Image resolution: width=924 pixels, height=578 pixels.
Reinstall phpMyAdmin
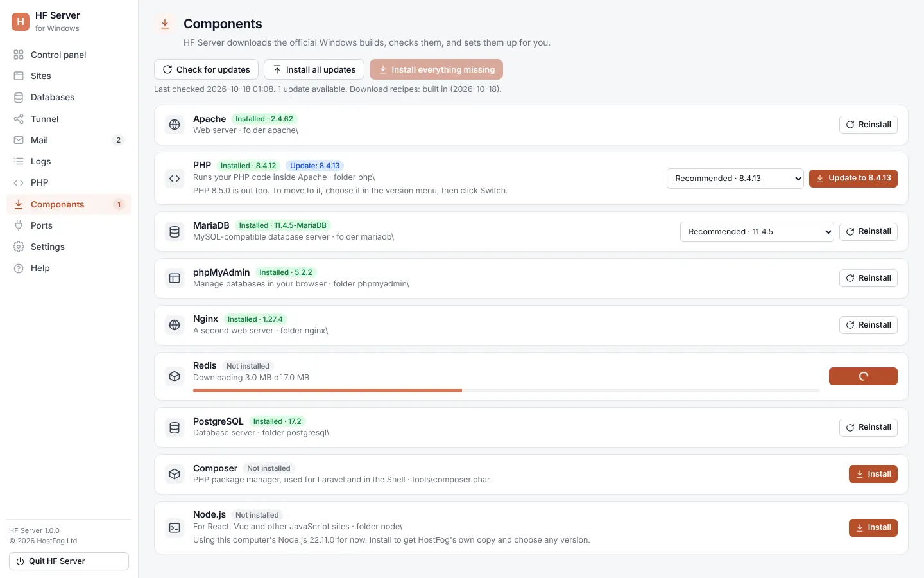click(x=868, y=278)
